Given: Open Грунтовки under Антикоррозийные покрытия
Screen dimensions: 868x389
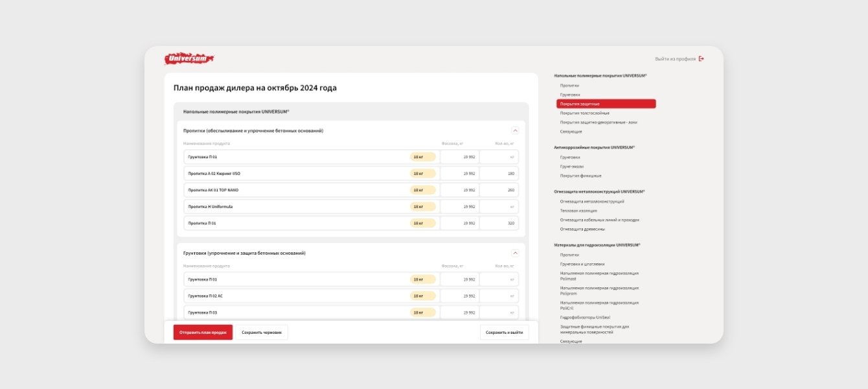Looking at the screenshot, I should (x=570, y=157).
